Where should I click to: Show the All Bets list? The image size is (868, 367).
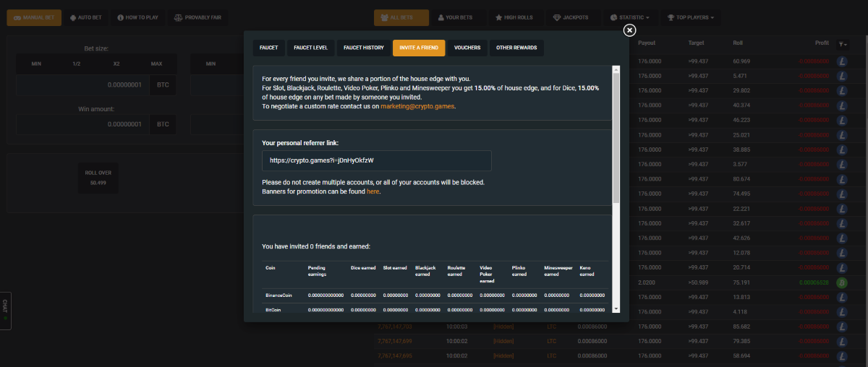coord(401,17)
